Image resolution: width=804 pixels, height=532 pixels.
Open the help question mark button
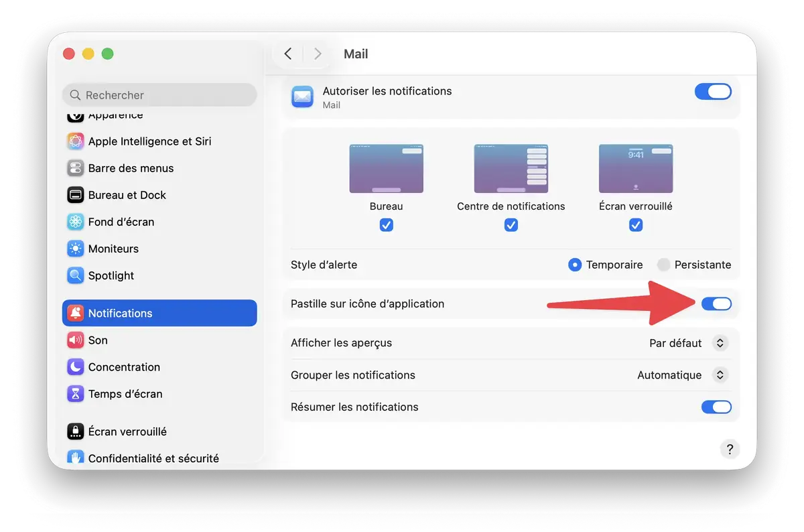coord(730,449)
